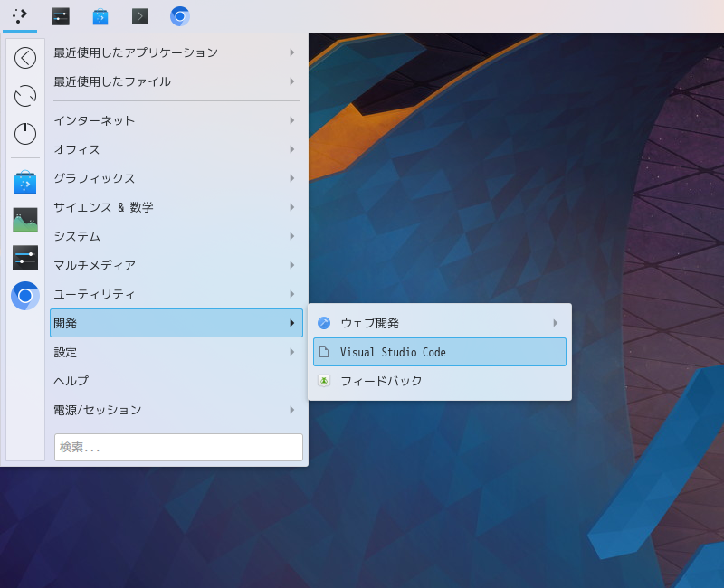Click the KDE application launcher icon

point(20,16)
